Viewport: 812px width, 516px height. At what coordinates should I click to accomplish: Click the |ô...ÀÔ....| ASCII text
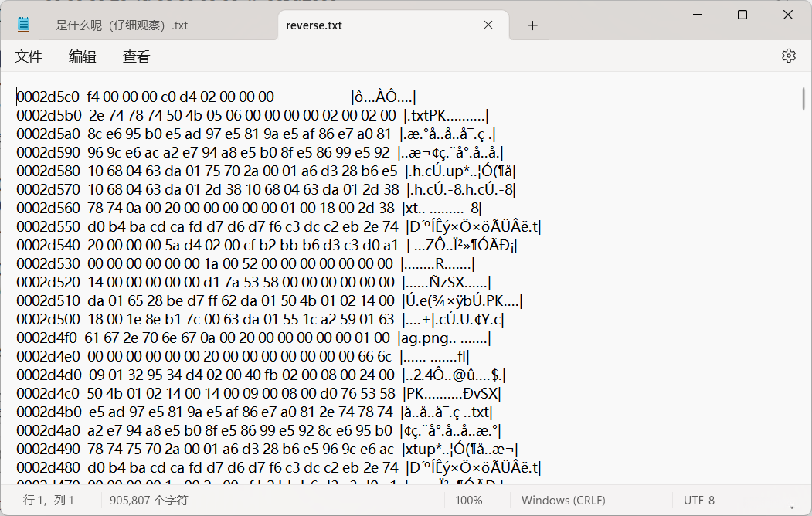tap(384, 97)
